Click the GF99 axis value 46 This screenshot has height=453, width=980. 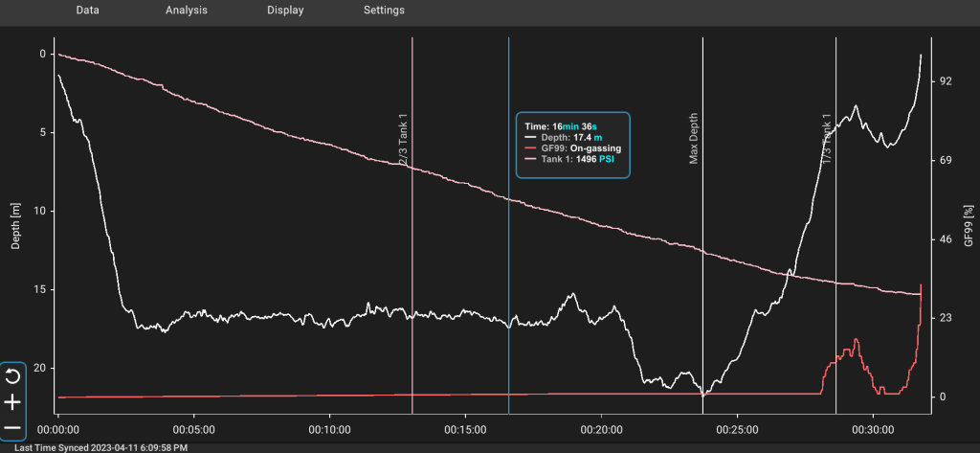click(945, 239)
